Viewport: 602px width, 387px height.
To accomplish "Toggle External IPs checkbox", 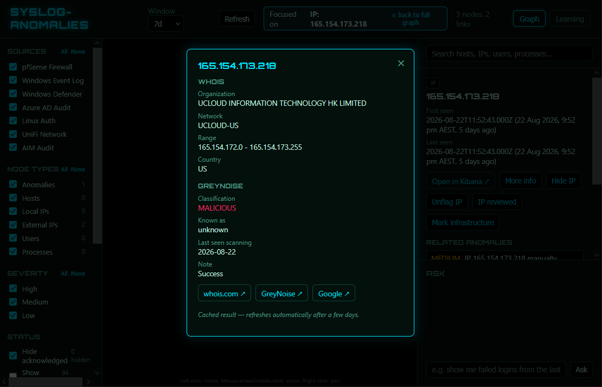I will coord(13,225).
